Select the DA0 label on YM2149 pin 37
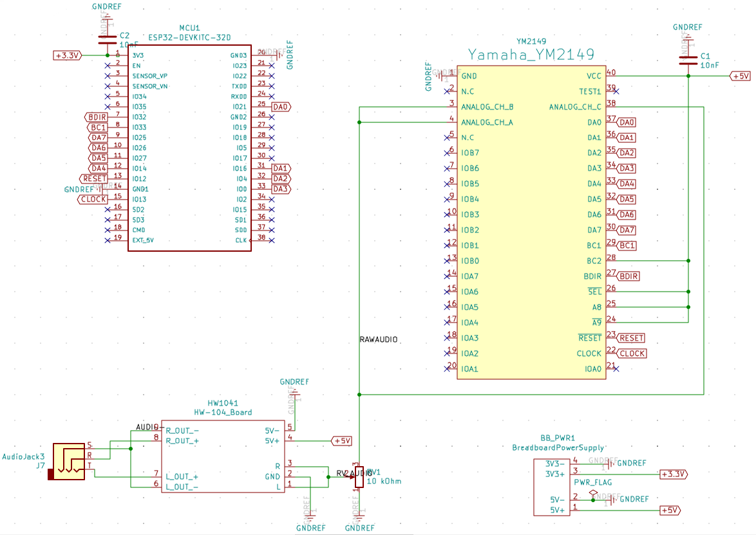The height and width of the screenshot is (535, 756). [627, 122]
